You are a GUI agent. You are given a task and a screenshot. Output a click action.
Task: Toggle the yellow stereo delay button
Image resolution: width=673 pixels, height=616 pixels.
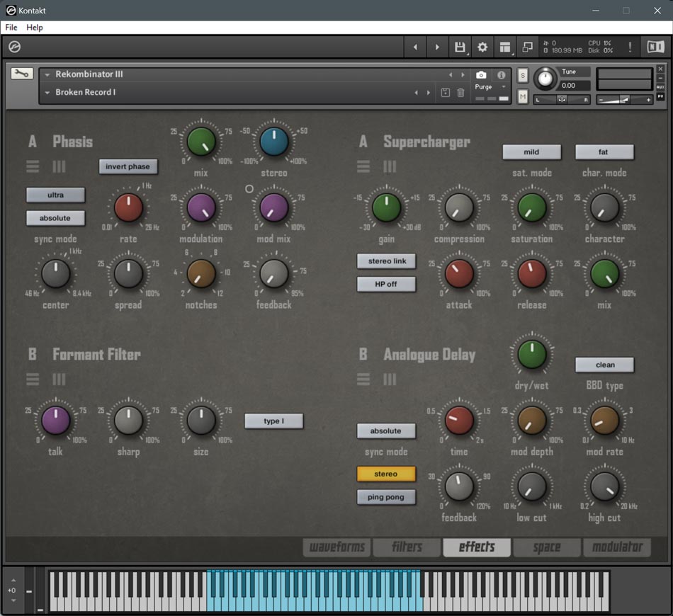click(386, 474)
